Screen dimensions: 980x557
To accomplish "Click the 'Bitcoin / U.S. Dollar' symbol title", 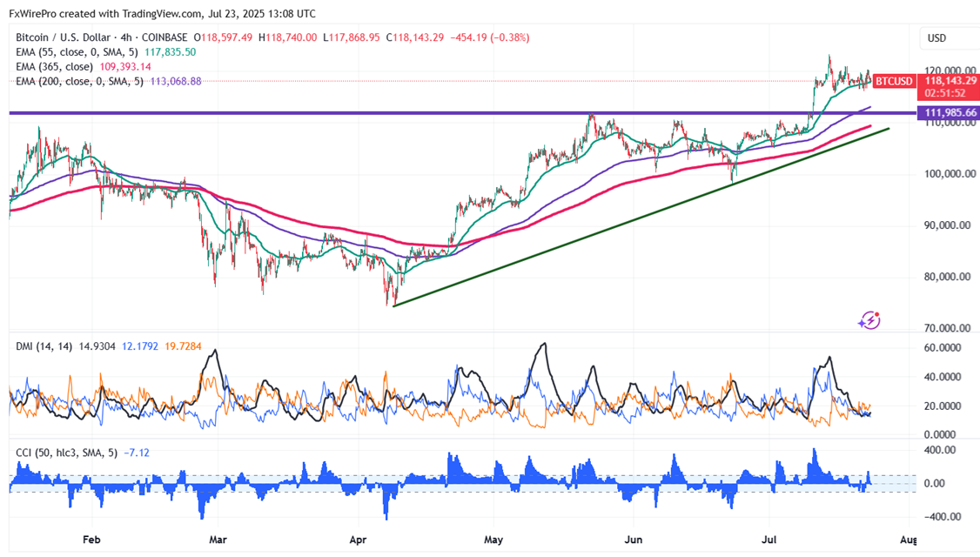I will pyautogui.click(x=64, y=37).
